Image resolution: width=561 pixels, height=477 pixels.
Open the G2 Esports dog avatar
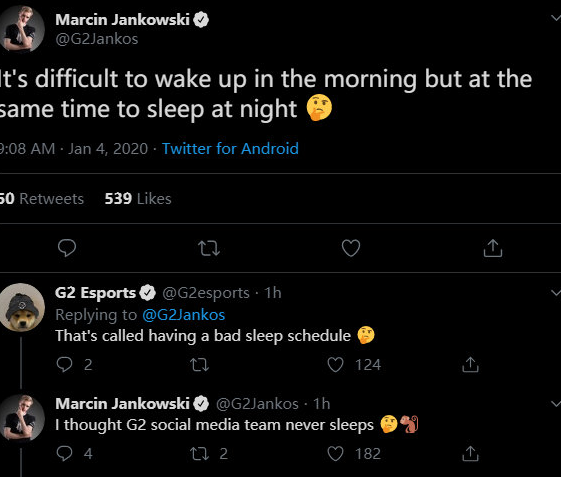21,307
